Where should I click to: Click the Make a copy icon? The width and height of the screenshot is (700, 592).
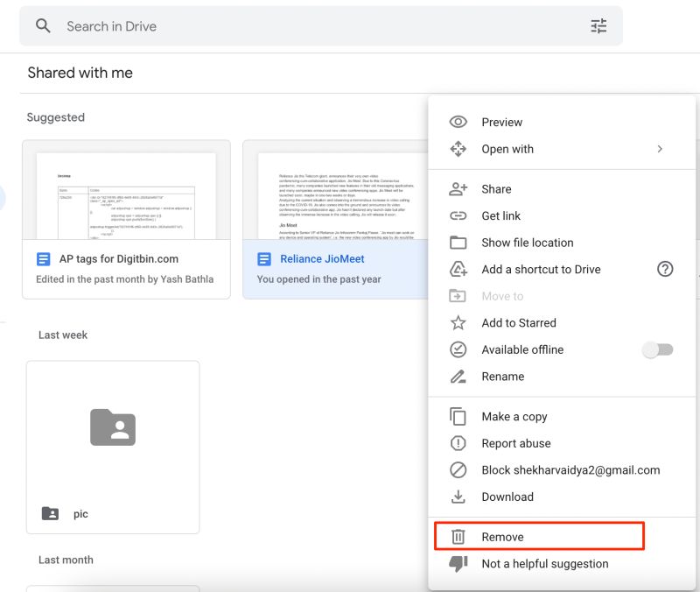click(458, 416)
